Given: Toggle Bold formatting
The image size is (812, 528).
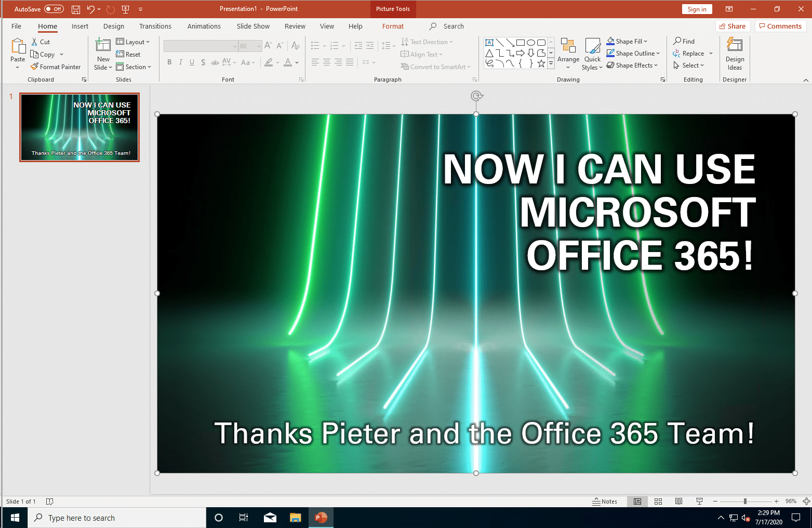Looking at the screenshot, I should click(x=169, y=62).
